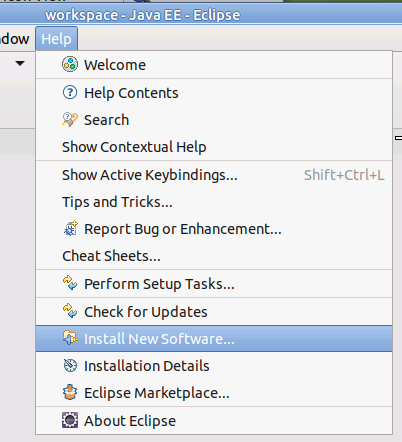Expand the toolbar dropdown arrow beside the menu
Screen dimensions: 402x442
click(20, 63)
